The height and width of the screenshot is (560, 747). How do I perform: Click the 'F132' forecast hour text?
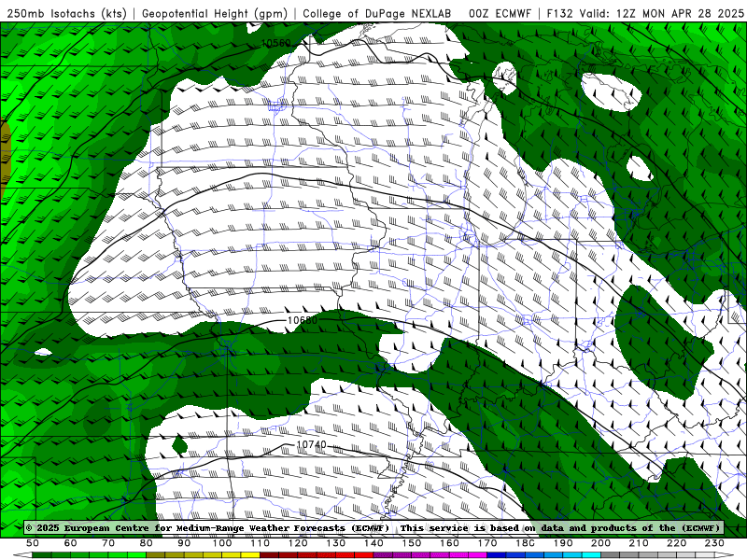point(559,13)
